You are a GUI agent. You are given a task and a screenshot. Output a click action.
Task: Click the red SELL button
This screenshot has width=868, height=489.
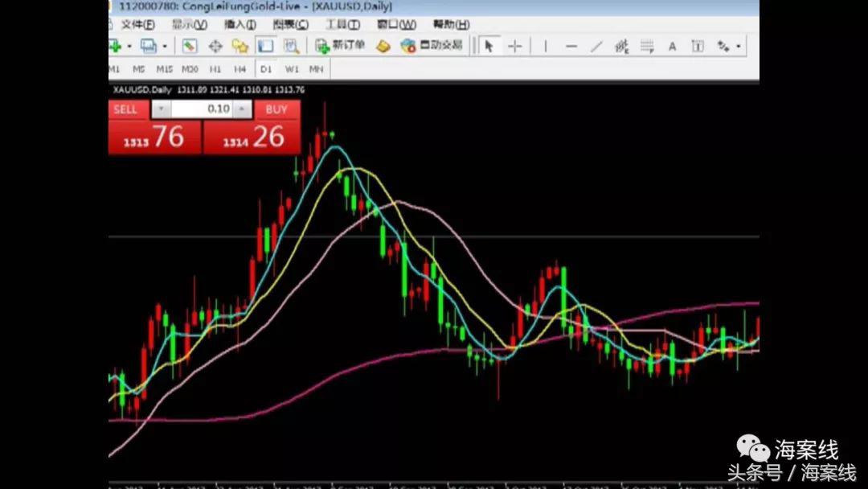125,109
